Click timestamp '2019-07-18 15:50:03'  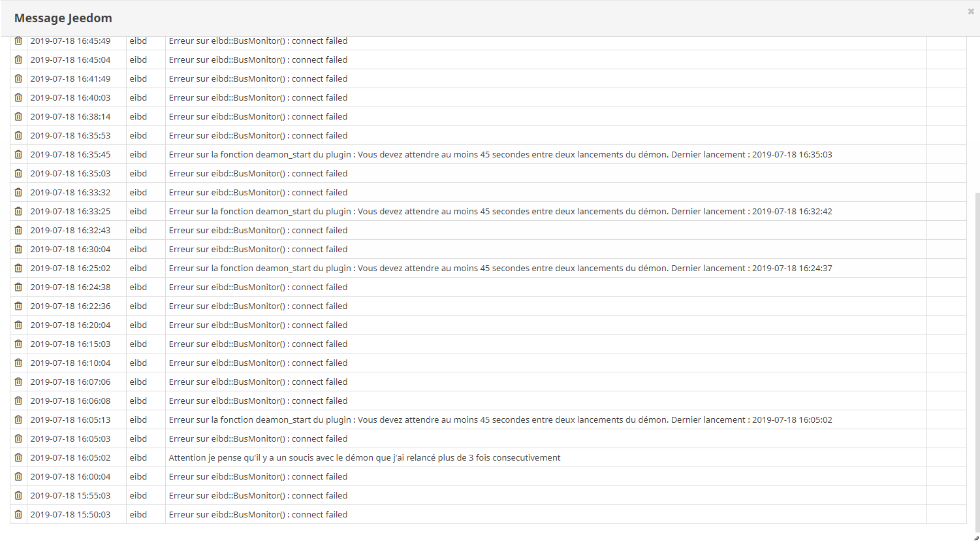coord(71,514)
